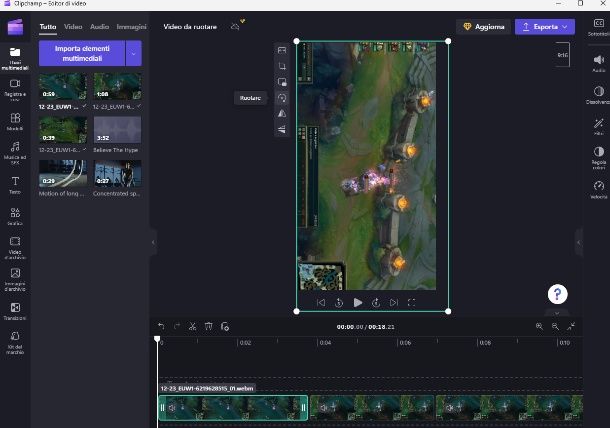Rewind five seconds in preview
610x428 pixels.
pos(339,302)
